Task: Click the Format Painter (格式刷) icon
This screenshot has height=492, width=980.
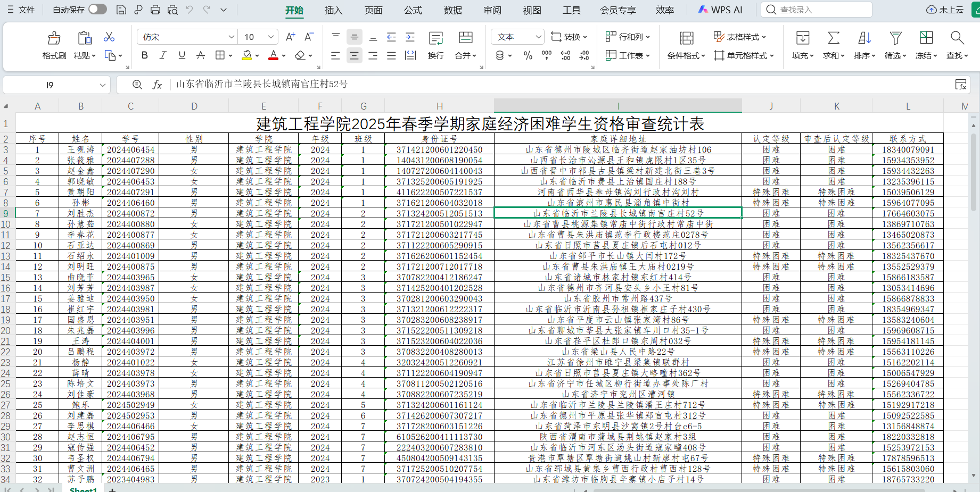Action: [x=54, y=38]
